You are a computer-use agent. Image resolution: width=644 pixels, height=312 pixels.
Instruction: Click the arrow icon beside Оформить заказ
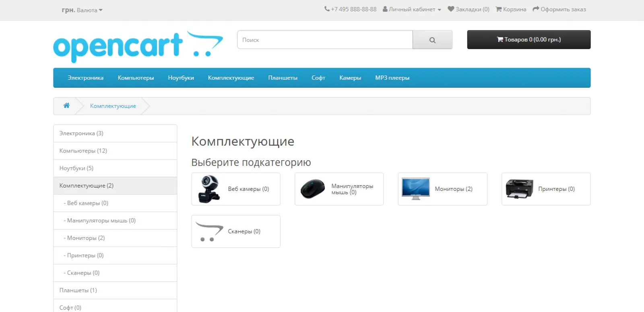pyautogui.click(x=536, y=9)
